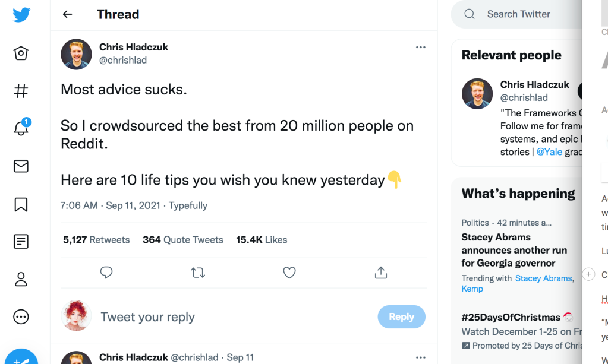Open the share icon on the tweet
The height and width of the screenshot is (364, 608).
381,272
